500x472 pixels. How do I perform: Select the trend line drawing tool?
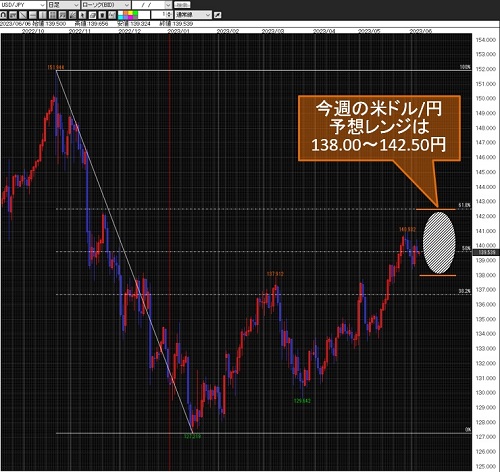pos(23,15)
